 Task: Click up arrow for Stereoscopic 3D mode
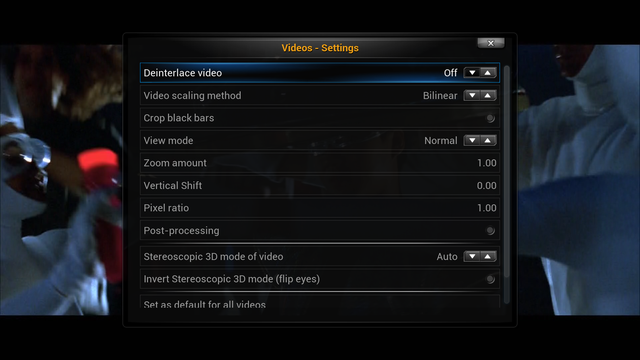point(488,256)
